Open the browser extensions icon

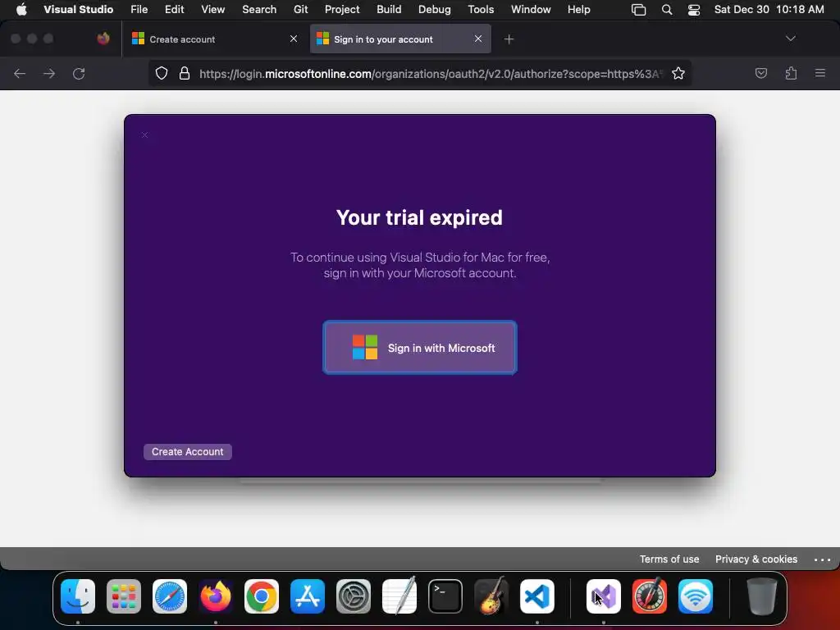click(791, 73)
